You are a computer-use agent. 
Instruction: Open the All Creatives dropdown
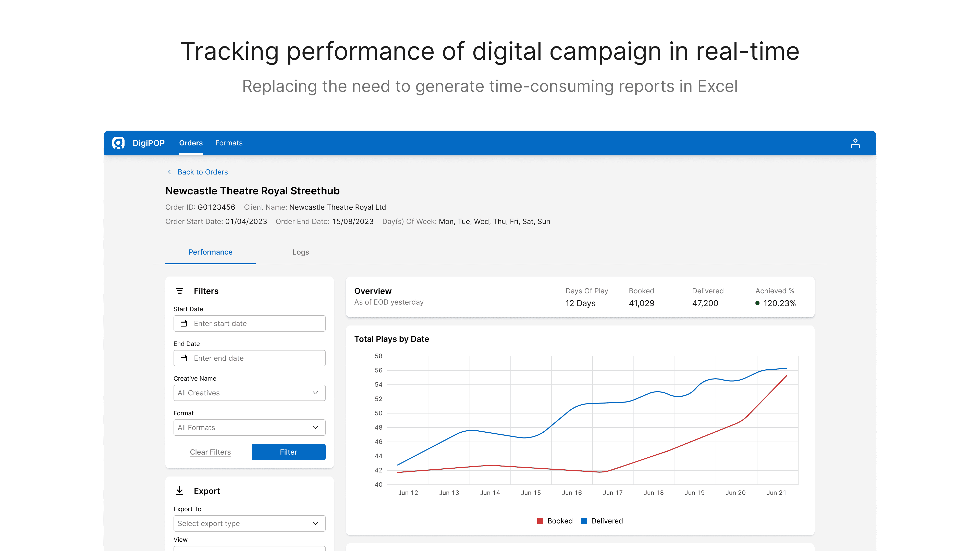pyautogui.click(x=249, y=393)
